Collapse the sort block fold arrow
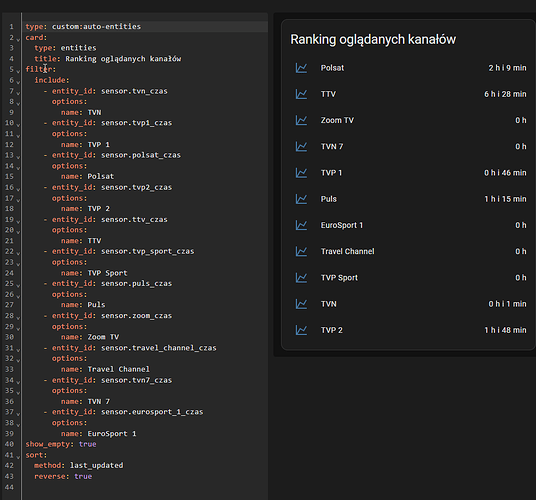 click(18, 457)
